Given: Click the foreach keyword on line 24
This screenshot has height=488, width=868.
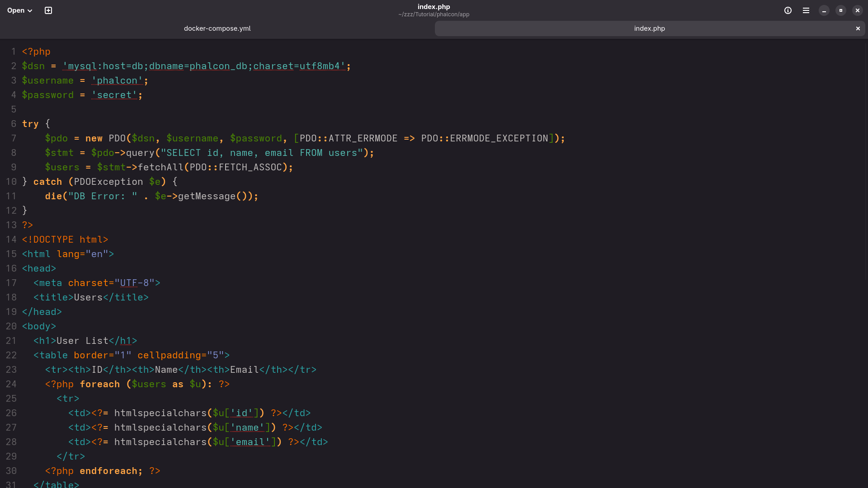Looking at the screenshot, I should [100, 384].
